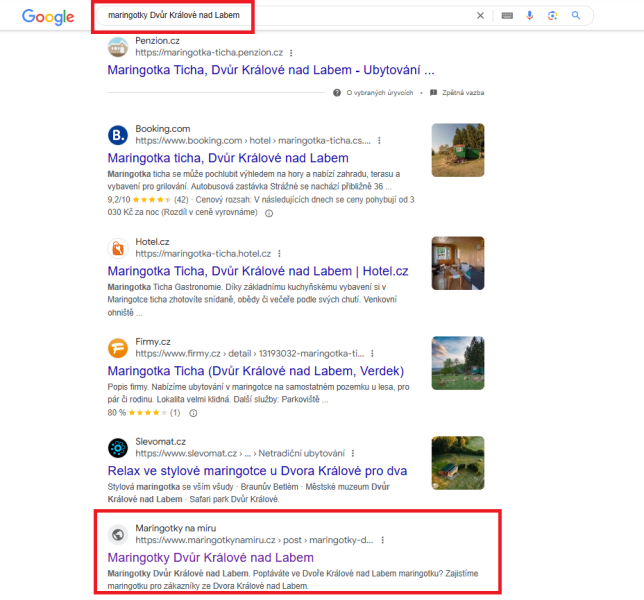Open the visited 'Maringotky Dvůr Králové nad Labem' link
The height and width of the screenshot is (600, 644).
point(210,558)
